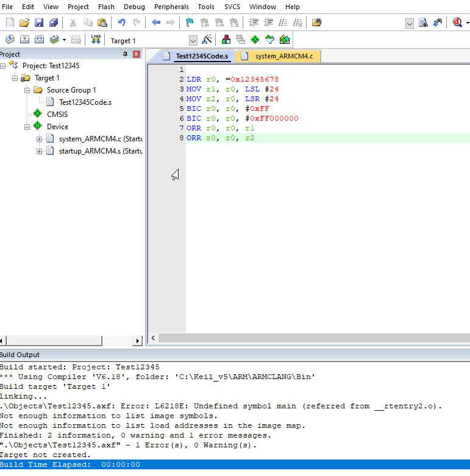The width and height of the screenshot is (470, 476).
Task: Open the Pack Installer icon
Action: [x=284, y=40]
